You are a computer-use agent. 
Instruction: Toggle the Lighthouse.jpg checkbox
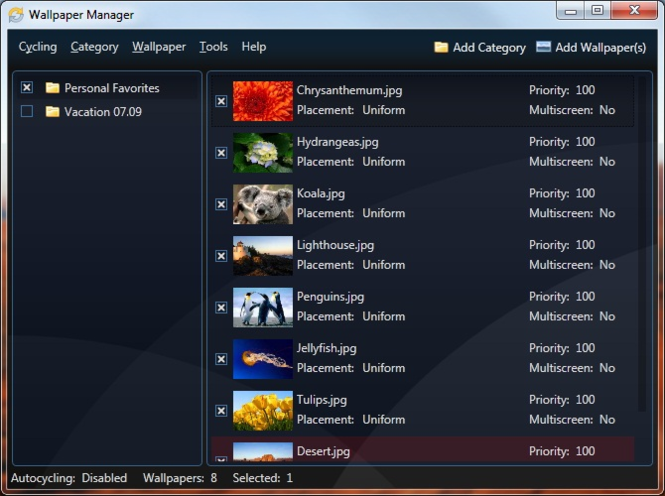(x=221, y=256)
